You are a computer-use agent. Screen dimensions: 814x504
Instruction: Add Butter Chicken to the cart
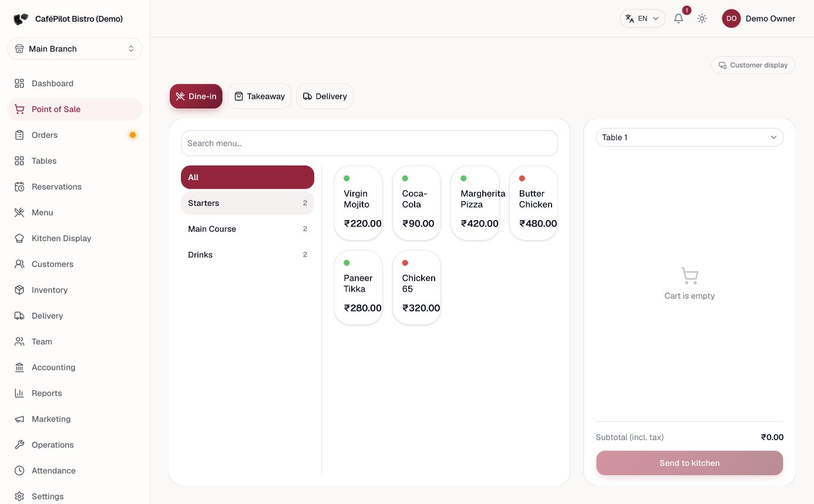coord(533,203)
